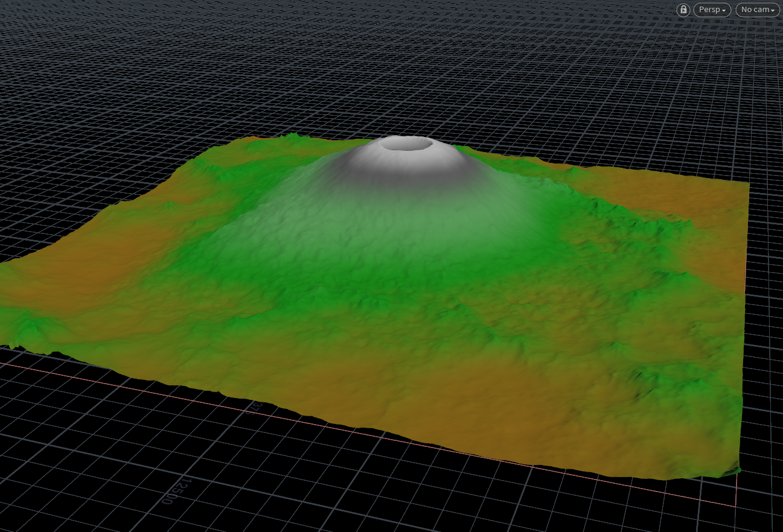Toggle the camera lock icon
The height and width of the screenshot is (532, 783).
683,10
